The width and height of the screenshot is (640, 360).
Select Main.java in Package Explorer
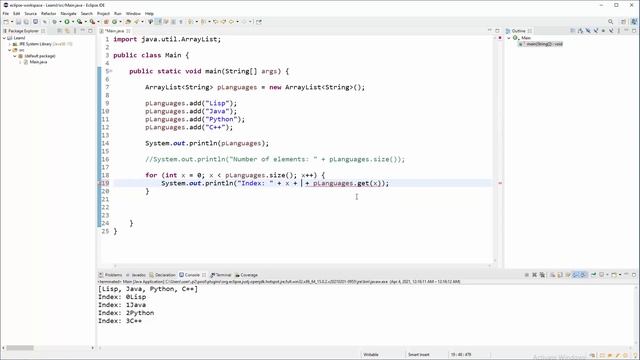pos(38,62)
